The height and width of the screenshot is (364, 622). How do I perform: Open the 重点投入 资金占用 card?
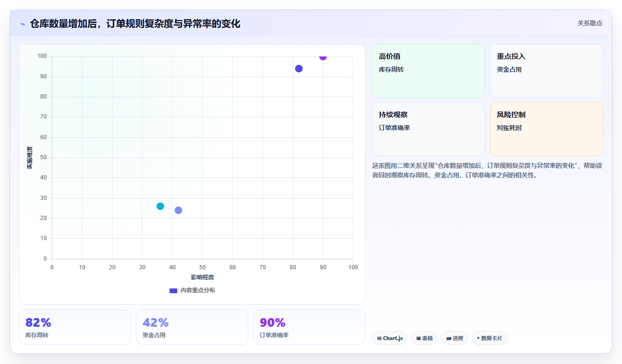coord(546,71)
